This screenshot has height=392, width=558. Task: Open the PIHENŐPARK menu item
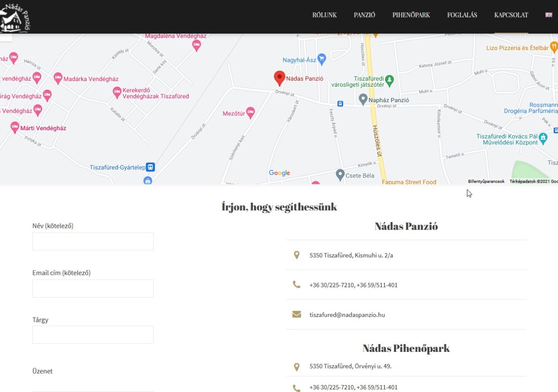coord(411,15)
